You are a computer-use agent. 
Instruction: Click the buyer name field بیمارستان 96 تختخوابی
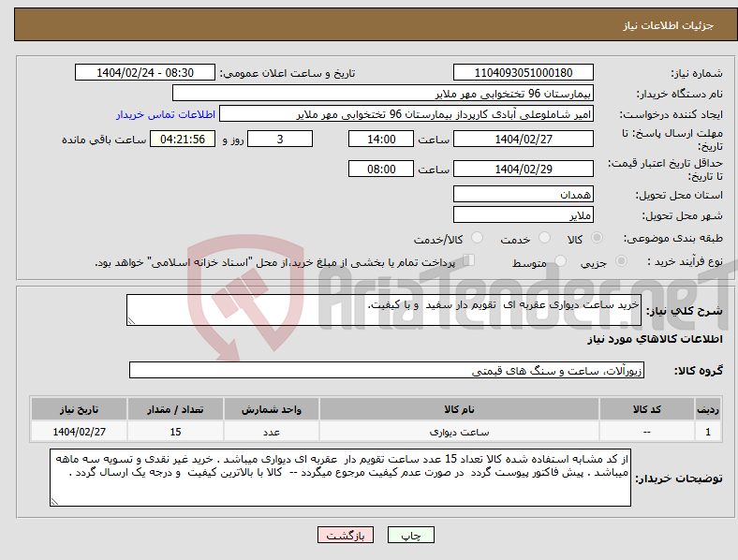[383, 93]
